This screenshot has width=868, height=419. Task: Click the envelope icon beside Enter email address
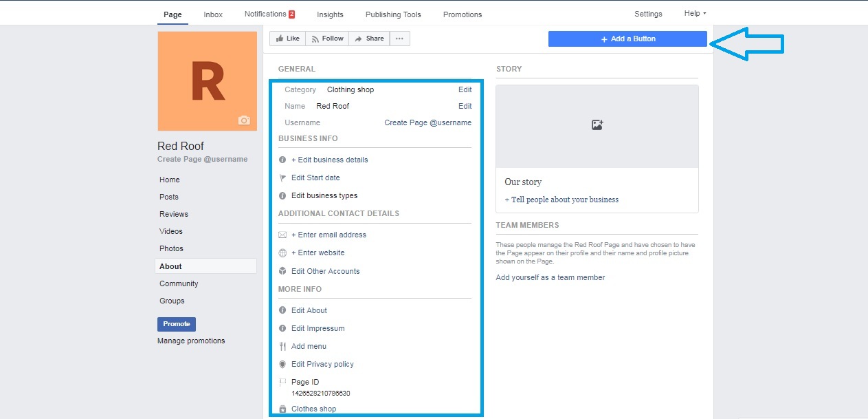pos(282,235)
